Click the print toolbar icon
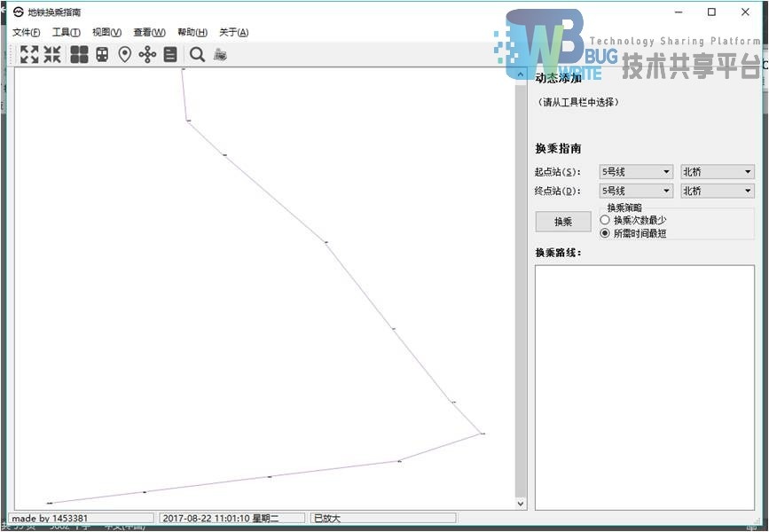Screen dimensions: 769x532 click(x=219, y=54)
